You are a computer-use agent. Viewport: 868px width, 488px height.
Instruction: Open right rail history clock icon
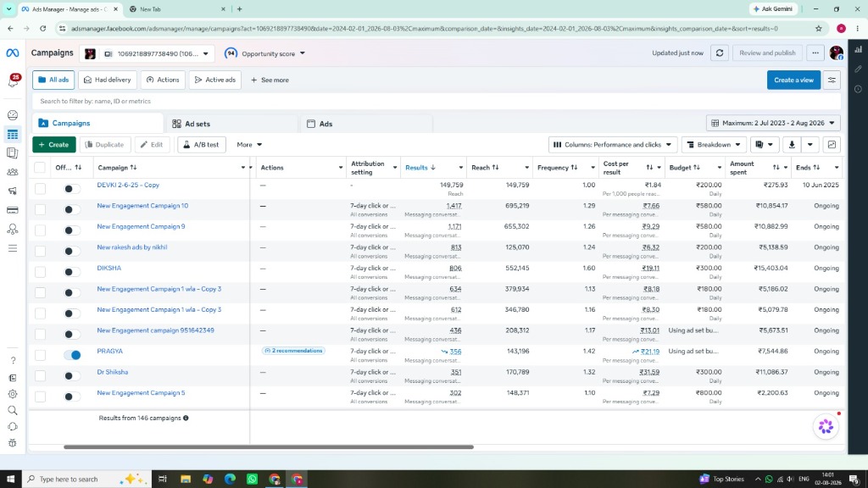(x=858, y=89)
